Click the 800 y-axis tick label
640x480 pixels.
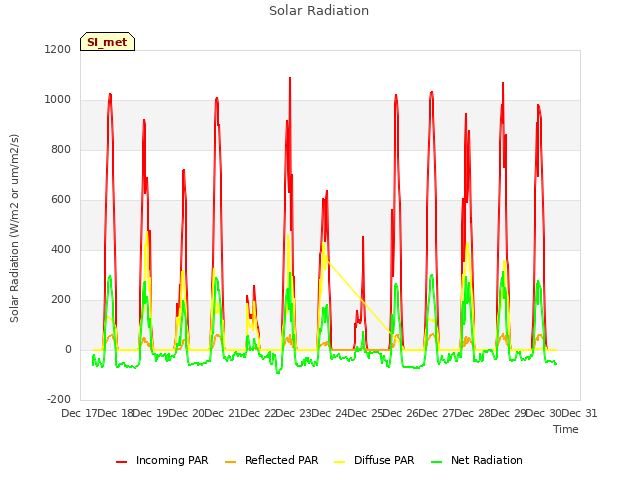[x=61, y=149]
